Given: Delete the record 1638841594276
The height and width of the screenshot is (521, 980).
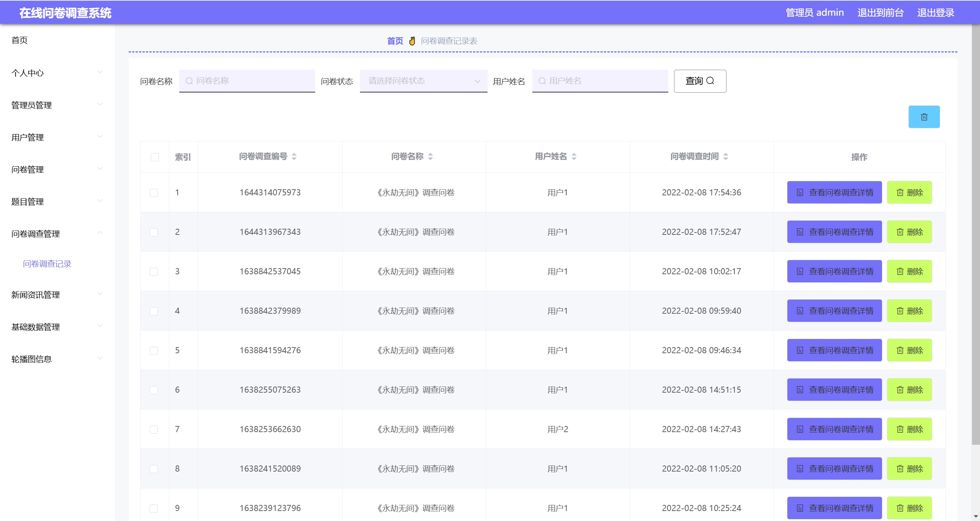Looking at the screenshot, I should click(909, 350).
